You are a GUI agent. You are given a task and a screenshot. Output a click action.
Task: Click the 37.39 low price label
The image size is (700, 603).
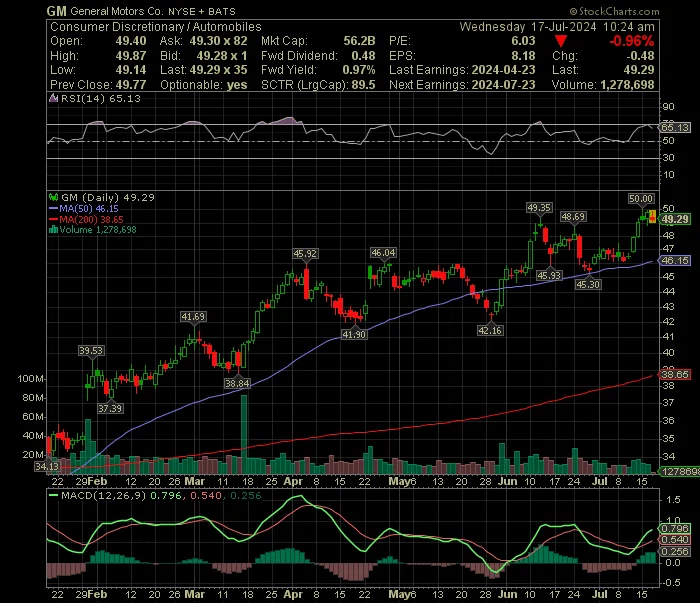point(110,408)
